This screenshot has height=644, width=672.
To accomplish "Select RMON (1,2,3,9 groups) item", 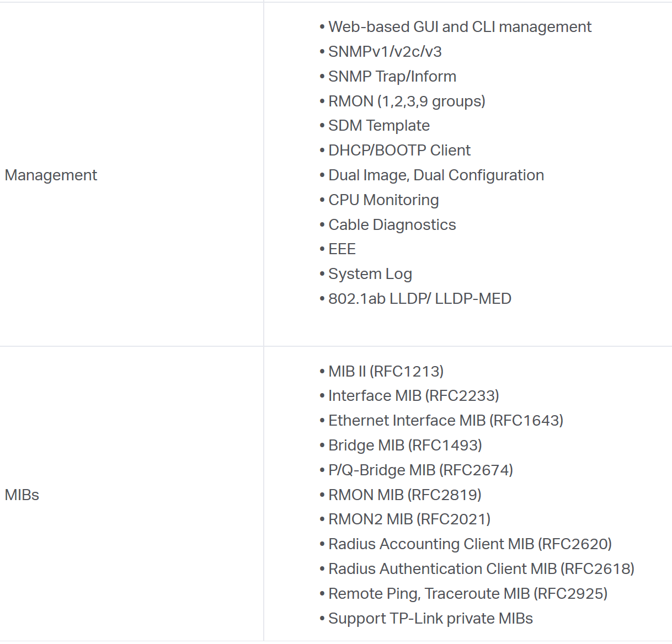I will pos(407,101).
